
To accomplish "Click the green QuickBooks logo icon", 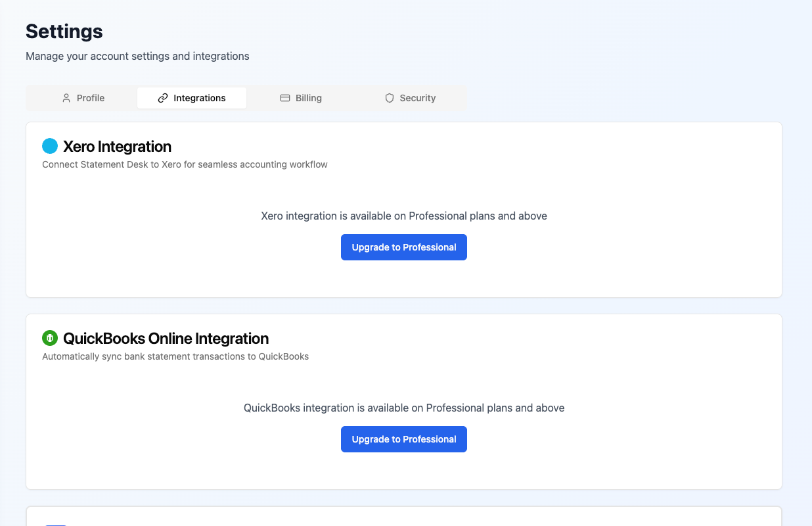I will (50, 338).
